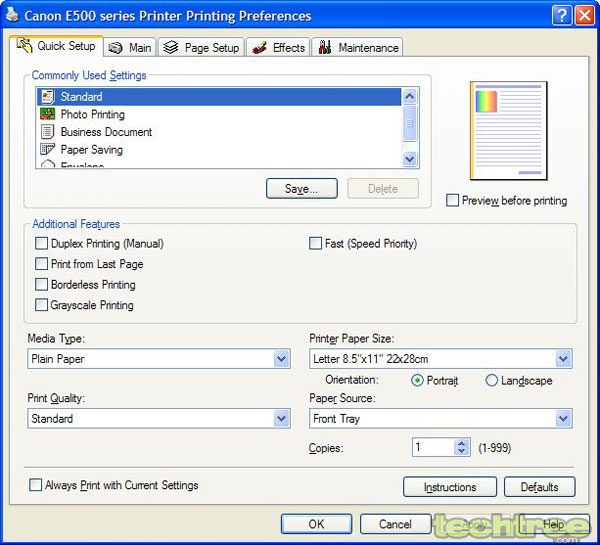This screenshot has height=545, width=600.
Task: Select the Quick Setup tab
Action: coord(56,46)
